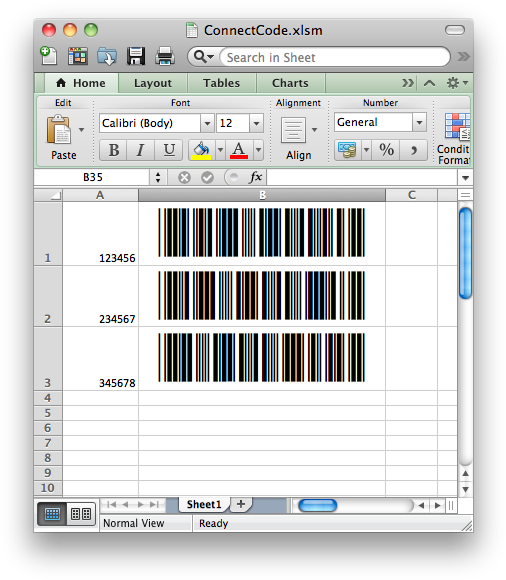
Task: Apply the yellow fill color bucket
Action: (201, 150)
